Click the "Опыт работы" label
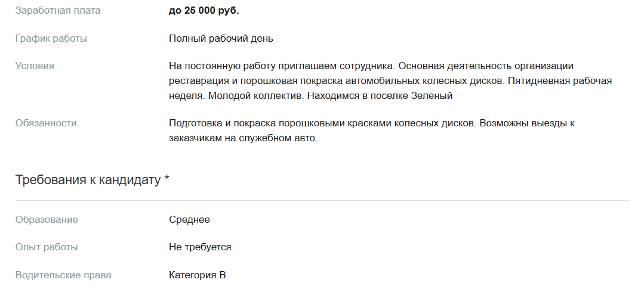644x298 pixels. point(47,247)
